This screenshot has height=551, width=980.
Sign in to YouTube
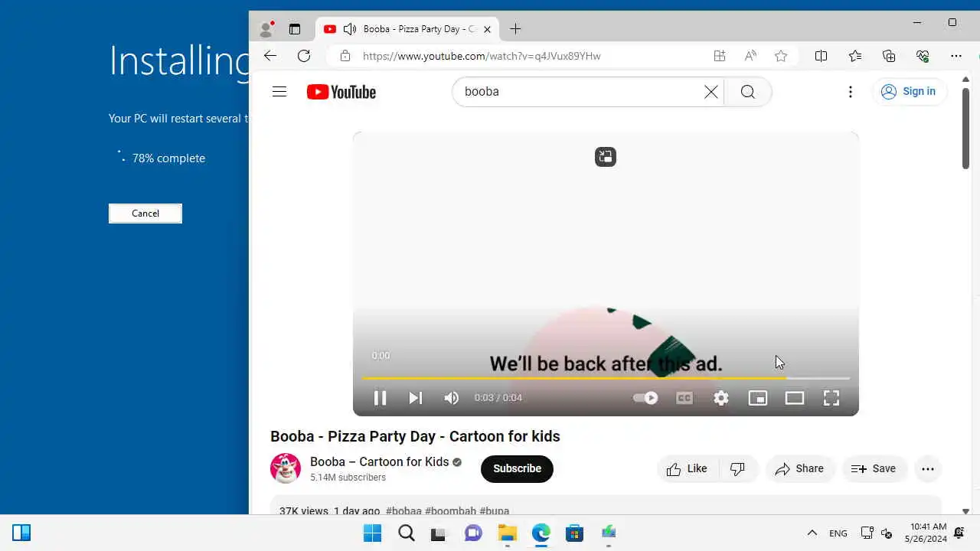pyautogui.click(x=910, y=92)
